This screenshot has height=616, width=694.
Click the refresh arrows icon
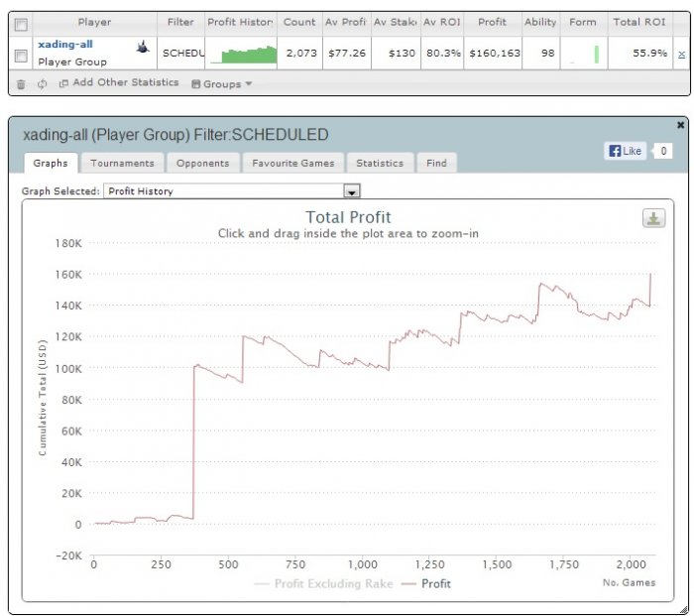42,84
